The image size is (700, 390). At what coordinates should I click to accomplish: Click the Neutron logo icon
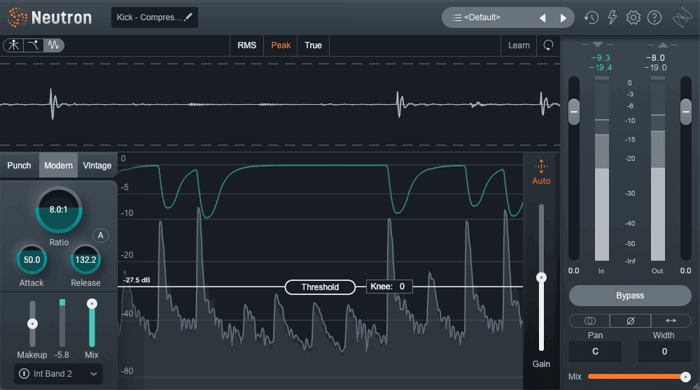pos(17,17)
